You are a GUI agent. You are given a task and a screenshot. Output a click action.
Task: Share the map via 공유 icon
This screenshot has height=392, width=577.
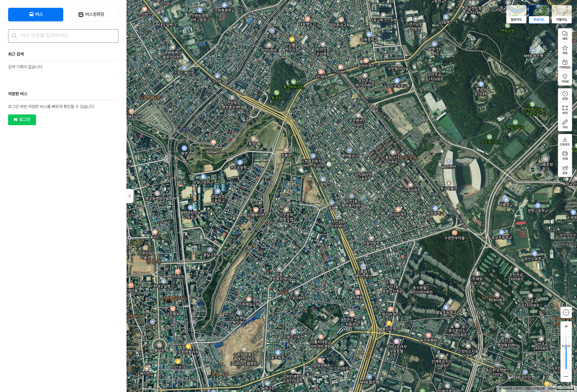pyautogui.click(x=565, y=170)
